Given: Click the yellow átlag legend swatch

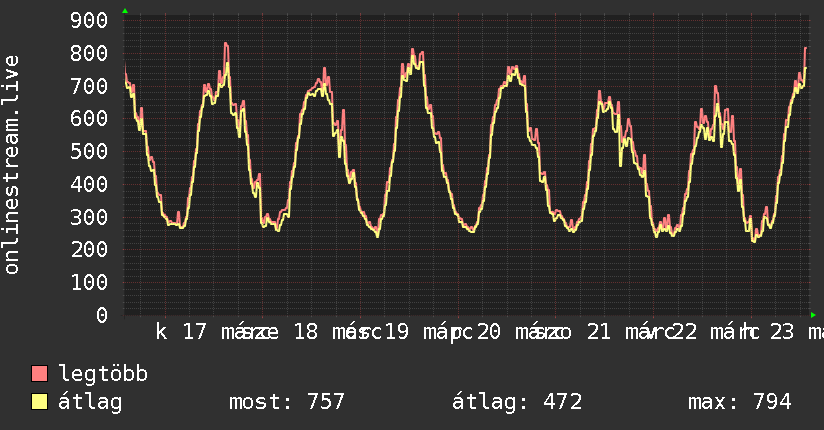Looking at the screenshot, I should coord(39,402).
